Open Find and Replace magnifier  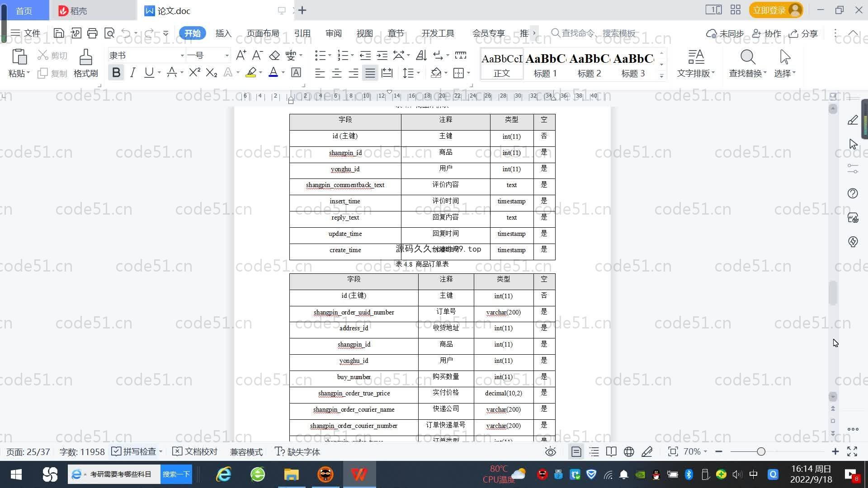pyautogui.click(x=748, y=57)
